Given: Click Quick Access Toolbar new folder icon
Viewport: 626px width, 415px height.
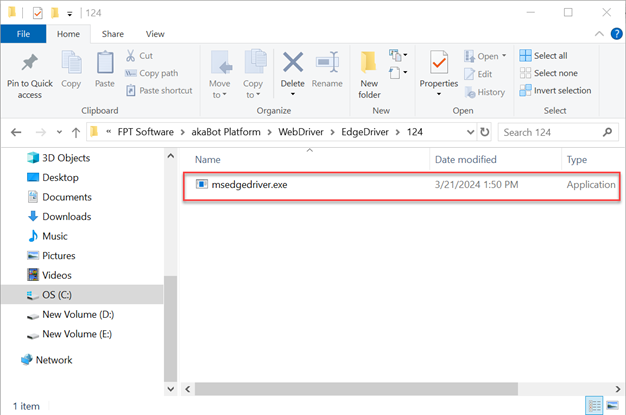Looking at the screenshot, I should tap(55, 13).
